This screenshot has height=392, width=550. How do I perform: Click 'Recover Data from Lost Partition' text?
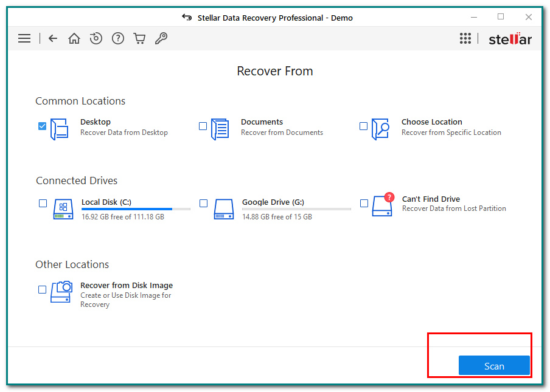pos(454,208)
